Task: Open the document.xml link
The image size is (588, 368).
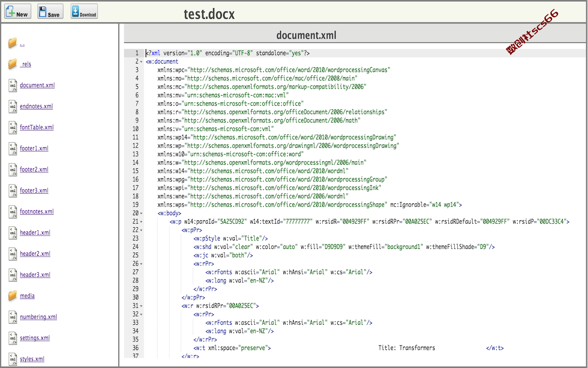Action: (x=37, y=85)
